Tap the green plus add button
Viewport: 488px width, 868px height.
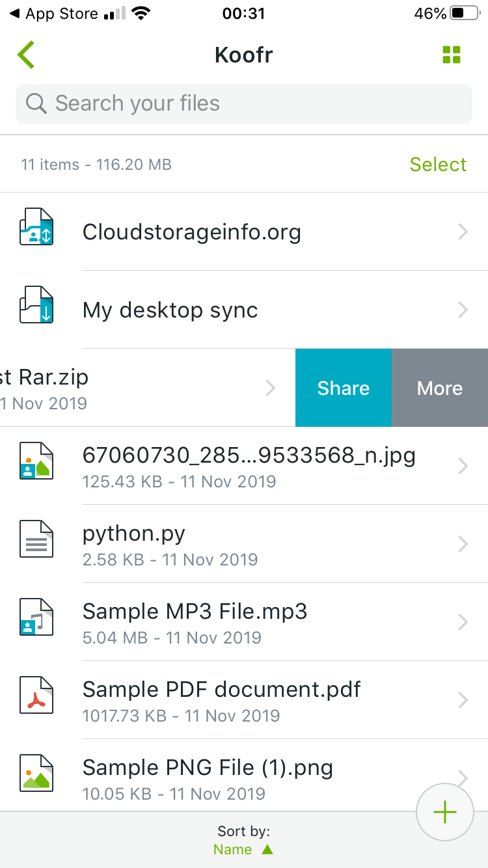pos(445,812)
